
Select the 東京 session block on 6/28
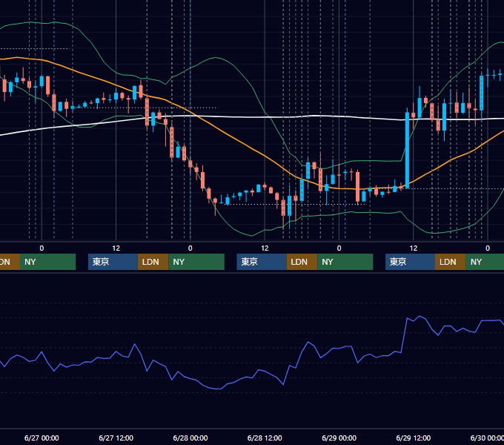262,262
